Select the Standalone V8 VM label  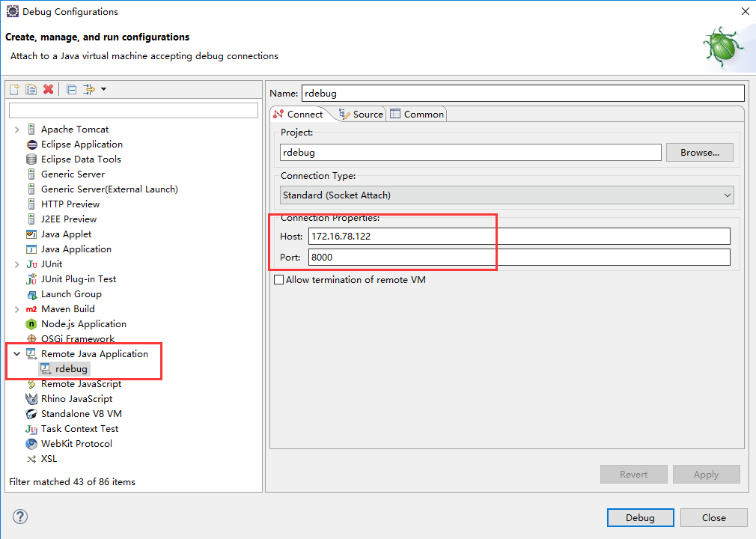click(82, 414)
